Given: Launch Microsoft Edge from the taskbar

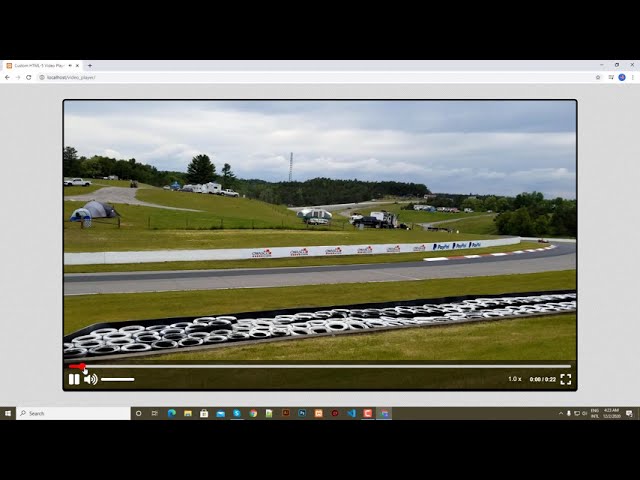Looking at the screenshot, I should pyautogui.click(x=171, y=413).
